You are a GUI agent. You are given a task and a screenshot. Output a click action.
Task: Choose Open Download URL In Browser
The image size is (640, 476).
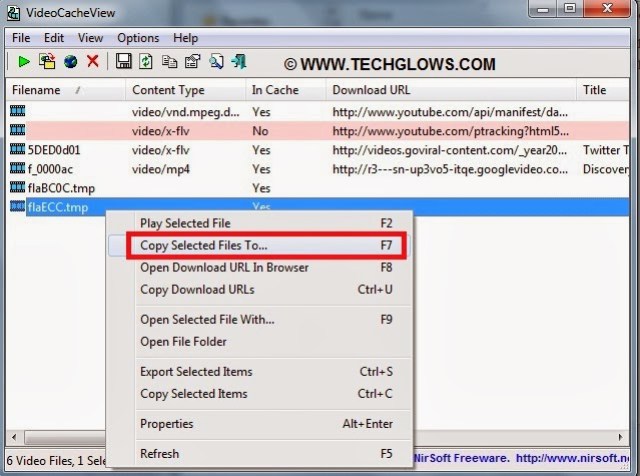[x=261, y=267]
